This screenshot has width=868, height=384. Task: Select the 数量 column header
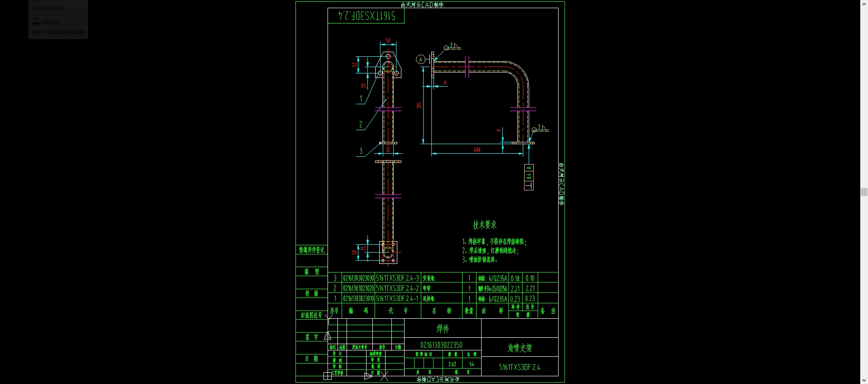469,311
